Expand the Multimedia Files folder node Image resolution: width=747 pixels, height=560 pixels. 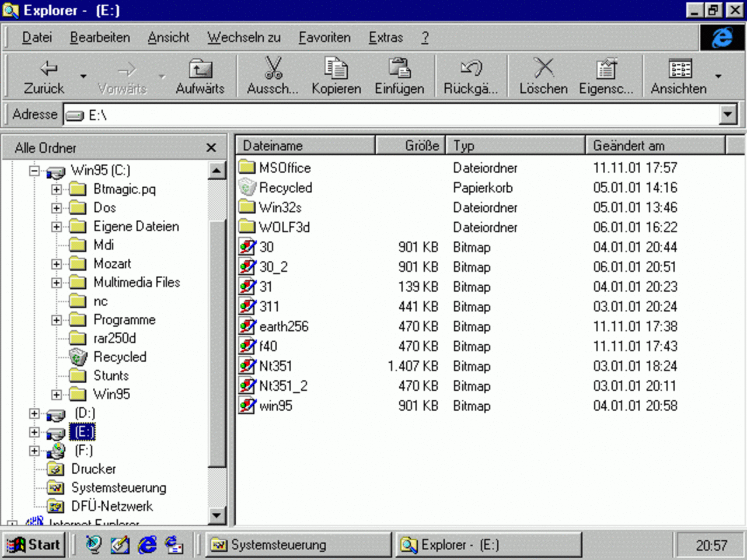(57, 283)
